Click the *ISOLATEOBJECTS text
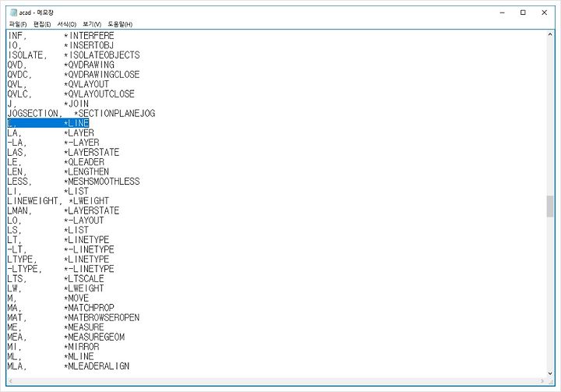The width and height of the screenshot is (561, 392). (x=101, y=55)
